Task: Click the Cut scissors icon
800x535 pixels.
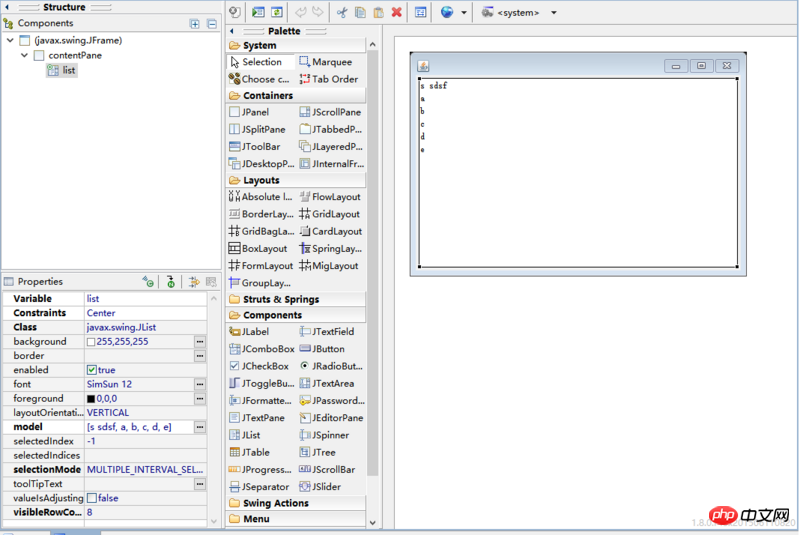Action: (342, 13)
